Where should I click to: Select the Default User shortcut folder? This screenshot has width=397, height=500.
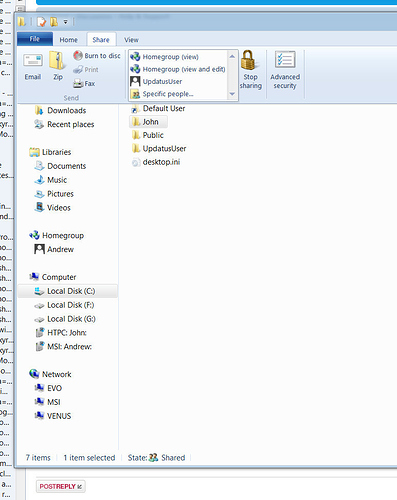[x=158, y=108]
